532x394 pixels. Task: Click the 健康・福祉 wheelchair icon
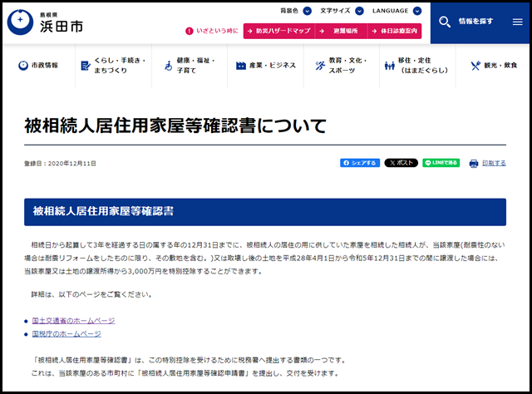click(x=169, y=66)
